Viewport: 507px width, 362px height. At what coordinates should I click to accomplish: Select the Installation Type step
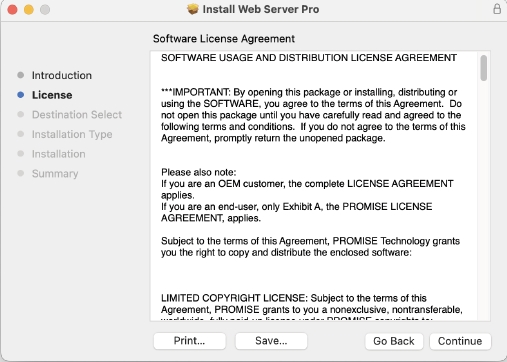pyautogui.click(x=72, y=134)
